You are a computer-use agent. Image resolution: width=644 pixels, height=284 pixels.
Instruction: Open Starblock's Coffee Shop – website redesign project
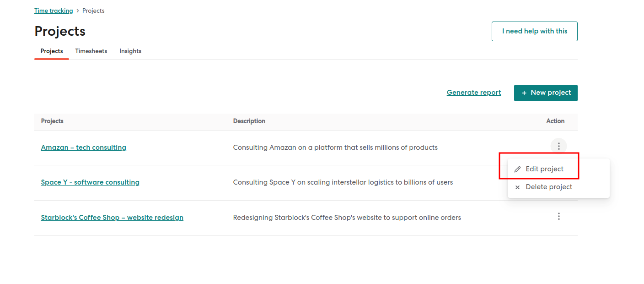pyautogui.click(x=112, y=218)
